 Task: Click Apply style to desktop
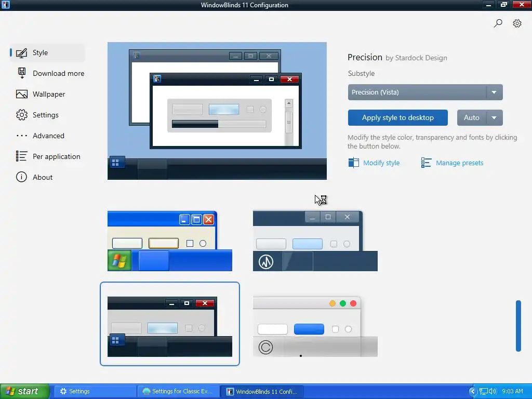[x=397, y=118]
